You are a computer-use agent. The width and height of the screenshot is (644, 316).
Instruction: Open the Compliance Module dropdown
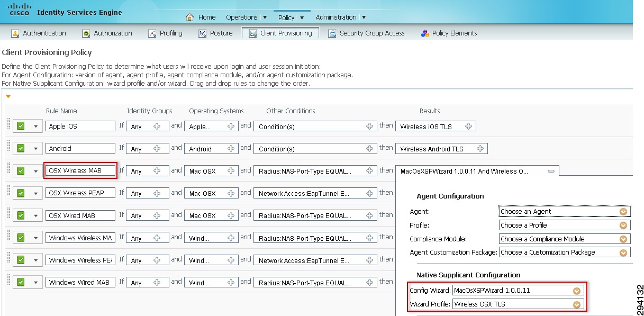[565, 239]
